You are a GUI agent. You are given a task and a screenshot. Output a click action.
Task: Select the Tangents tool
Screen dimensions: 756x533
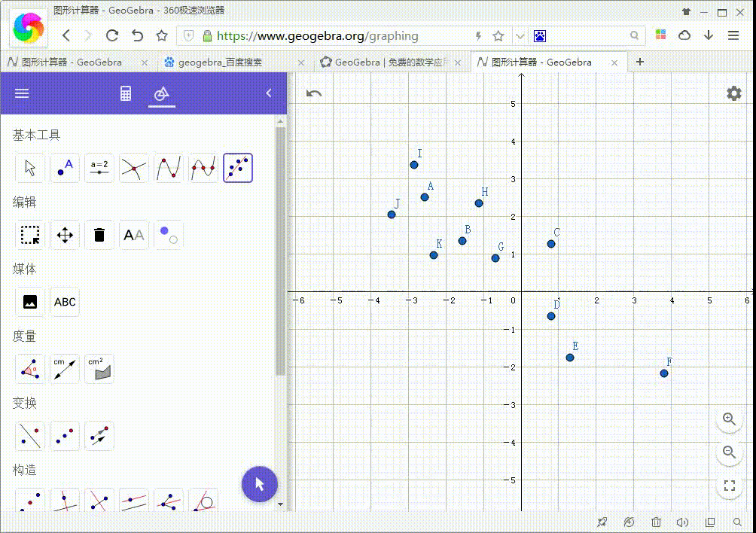pyautogui.click(x=203, y=500)
